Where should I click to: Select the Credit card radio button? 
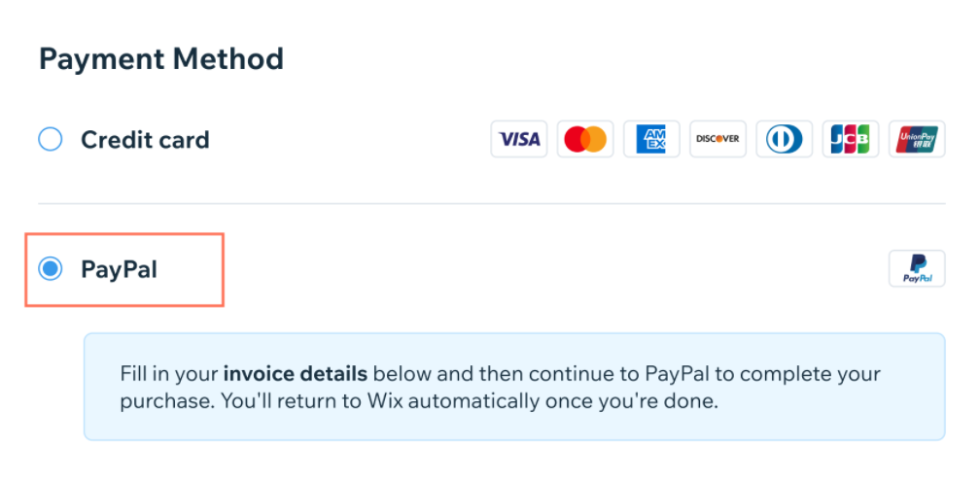(50, 139)
